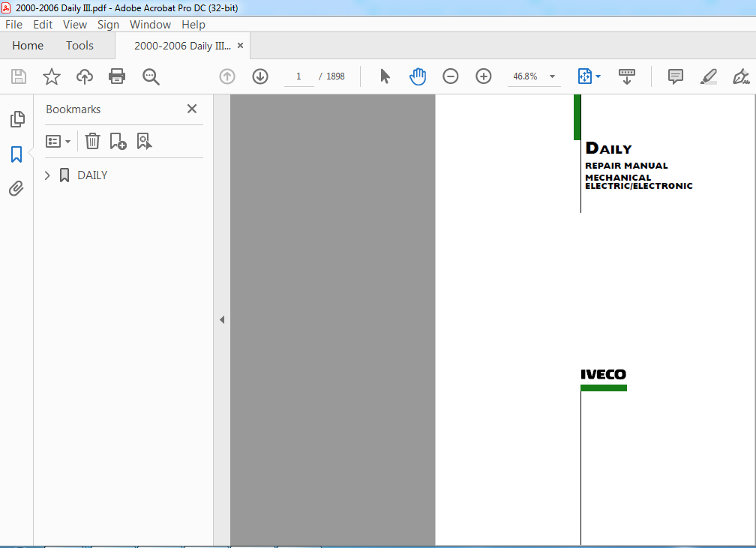The image size is (756, 548).
Task: Open the Sign menu
Action: [108, 25]
